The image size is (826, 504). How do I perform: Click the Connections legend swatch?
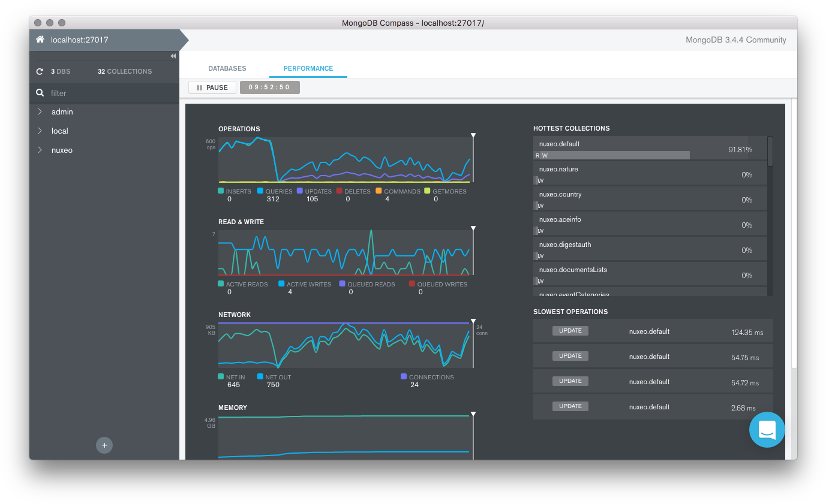pos(403,377)
